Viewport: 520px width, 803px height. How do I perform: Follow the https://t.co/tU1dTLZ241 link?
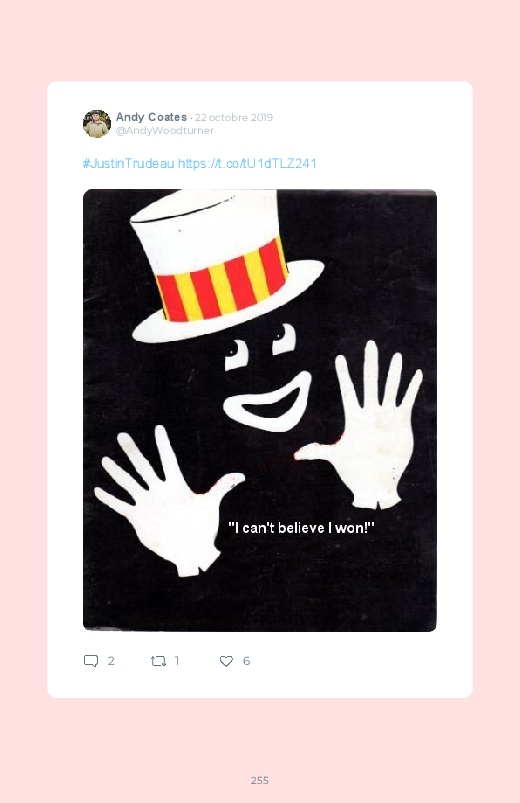247,163
